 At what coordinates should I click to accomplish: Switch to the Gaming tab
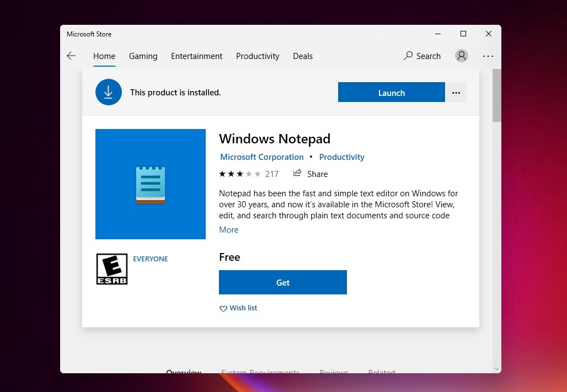[143, 56]
